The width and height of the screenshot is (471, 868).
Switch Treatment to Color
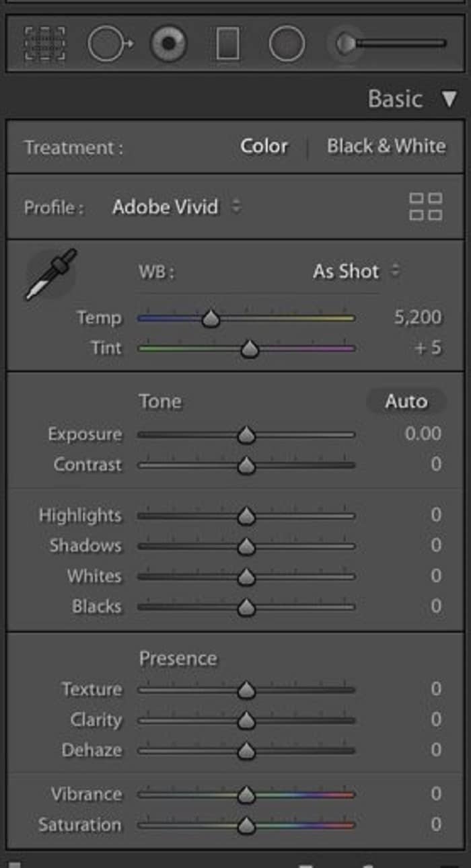pyautogui.click(x=264, y=147)
